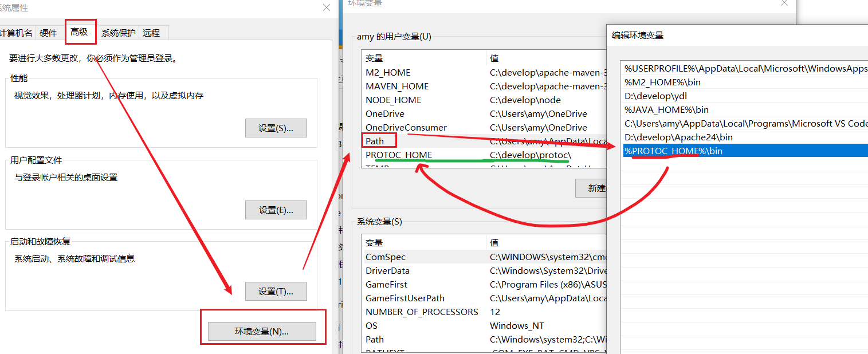Select the ComSpec system variable row

tap(484, 257)
